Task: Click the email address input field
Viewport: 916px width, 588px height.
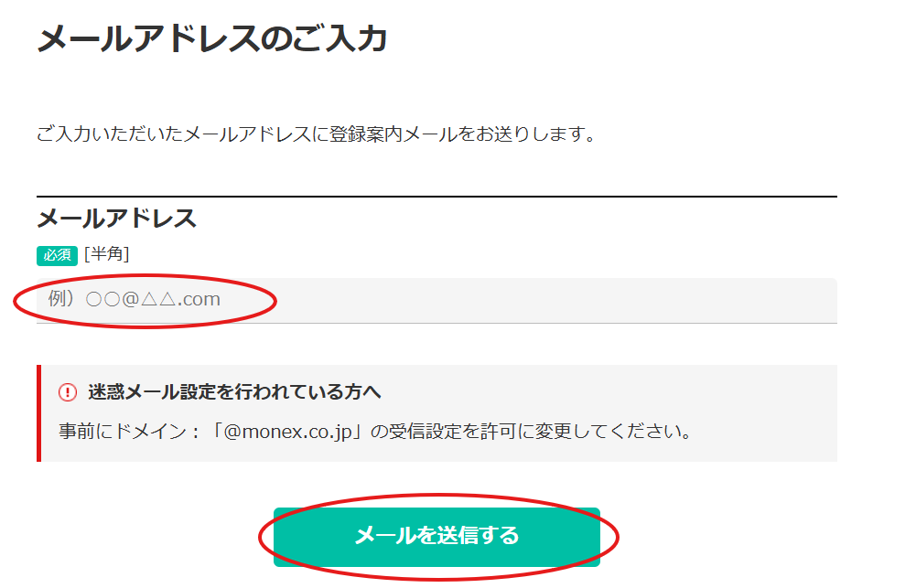Action: coord(436,300)
